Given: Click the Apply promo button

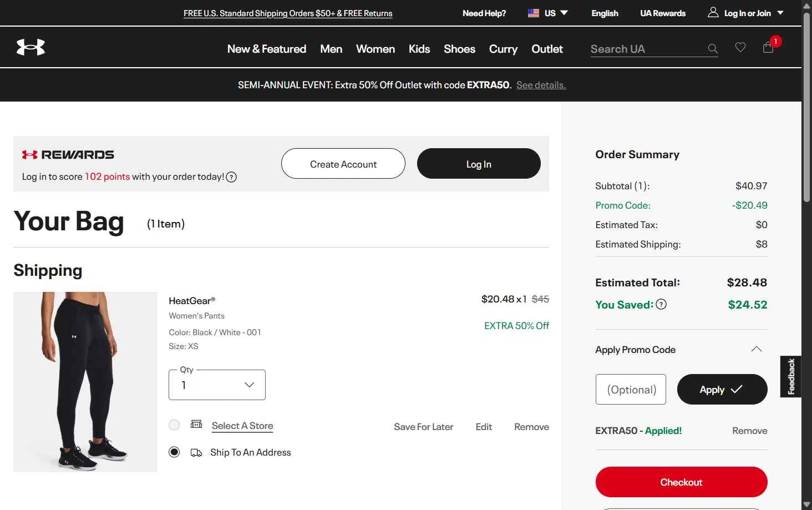Looking at the screenshot, I should [722, 390].
